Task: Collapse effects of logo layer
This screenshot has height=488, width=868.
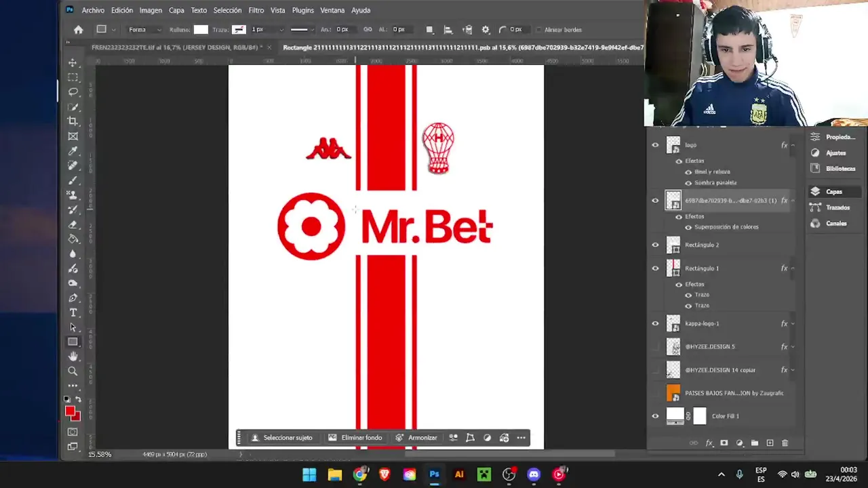Action: click(x=793, y=145)
